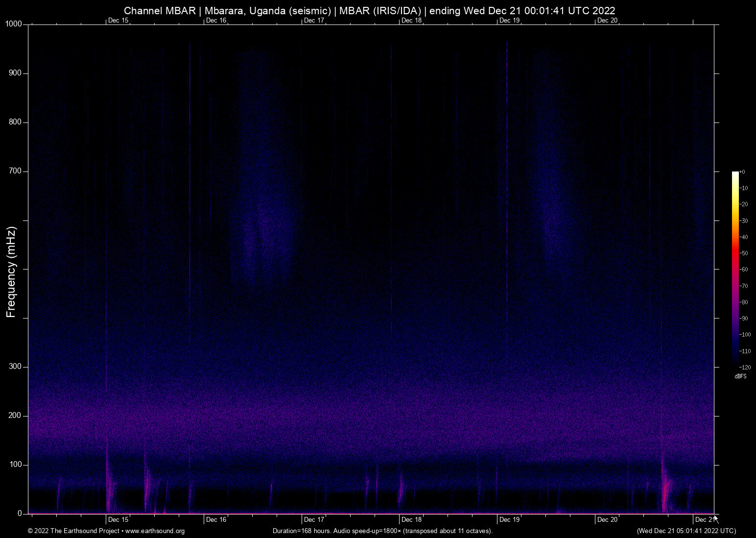The image size is (756, 538).
Task: Click the Dec 20 label on the bottom time axis
Action: click(x=607, y=519)
